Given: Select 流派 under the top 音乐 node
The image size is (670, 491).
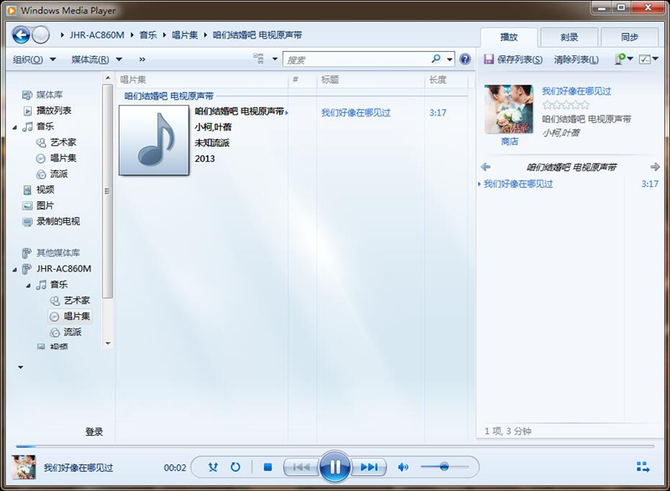Looking at the screenshot, I should pos(59,174).
